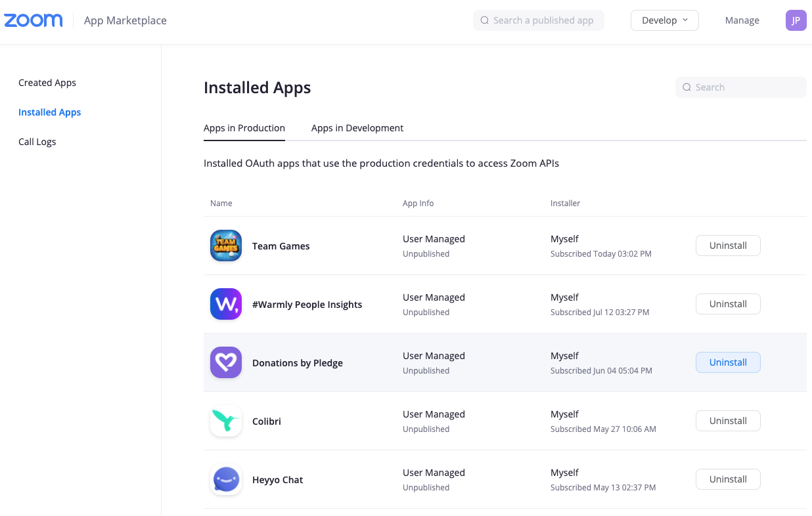The height and width of the screenshot is (516, 812).
Task: Click the Colibri hummingbird icon
Action: tap(226, 421)
